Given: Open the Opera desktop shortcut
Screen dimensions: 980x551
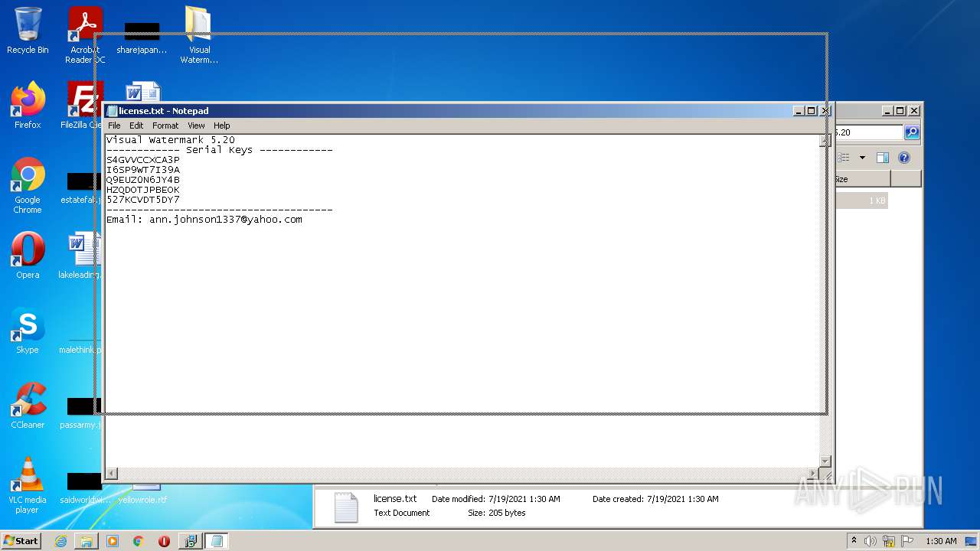Looking at the screenshot, I should 28,256.
